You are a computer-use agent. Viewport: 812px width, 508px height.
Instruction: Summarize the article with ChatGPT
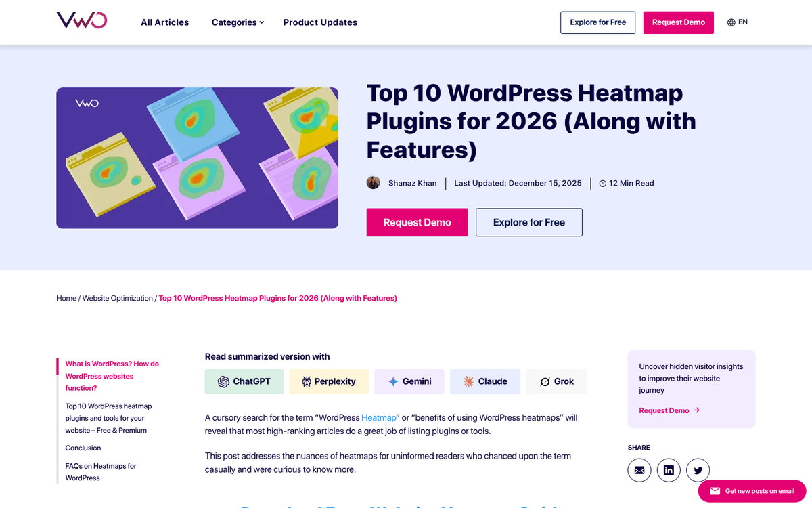(244, 381)
